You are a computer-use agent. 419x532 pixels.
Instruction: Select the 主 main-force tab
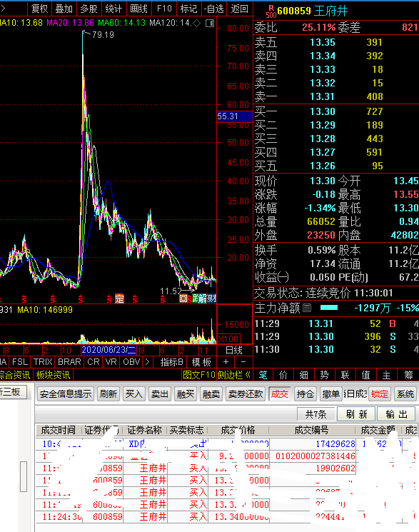[x=386, y=375]
